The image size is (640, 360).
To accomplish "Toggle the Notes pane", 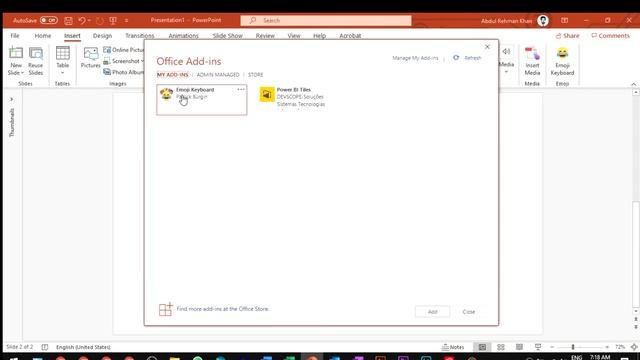I will pyautogui.click(x=453, y=347).
